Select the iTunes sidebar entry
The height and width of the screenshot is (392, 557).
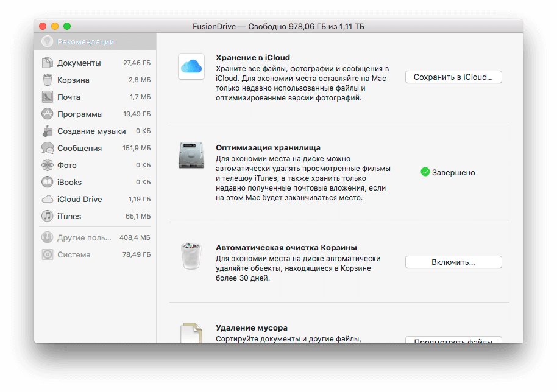click(x=69, y=216)
